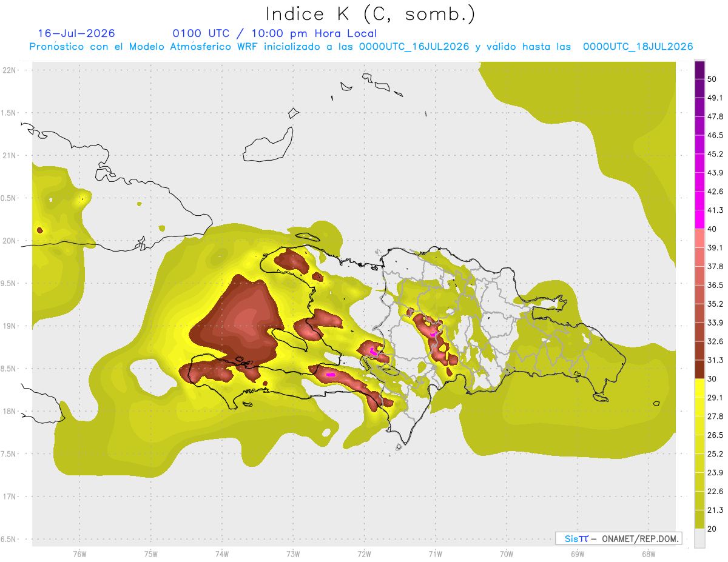
Task: Click the Great Inagua island outline near 21N 73W
Action: [268, 145]
